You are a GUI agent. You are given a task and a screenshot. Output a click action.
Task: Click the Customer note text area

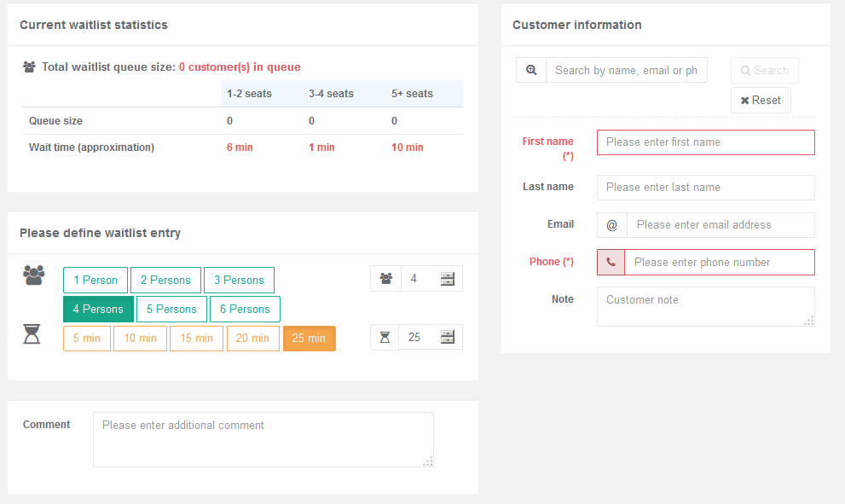pyautogui.click(x=705, y=306)
